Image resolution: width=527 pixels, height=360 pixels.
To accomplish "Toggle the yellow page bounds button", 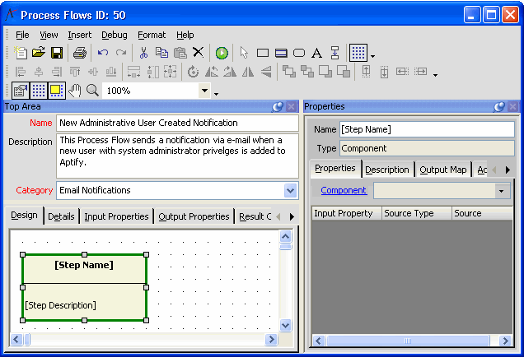I will click(56, 90).
